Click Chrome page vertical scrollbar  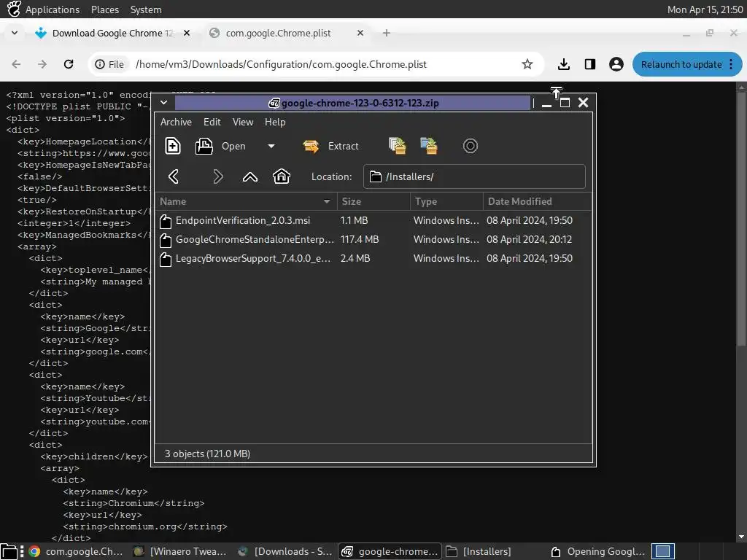[741, 219]
